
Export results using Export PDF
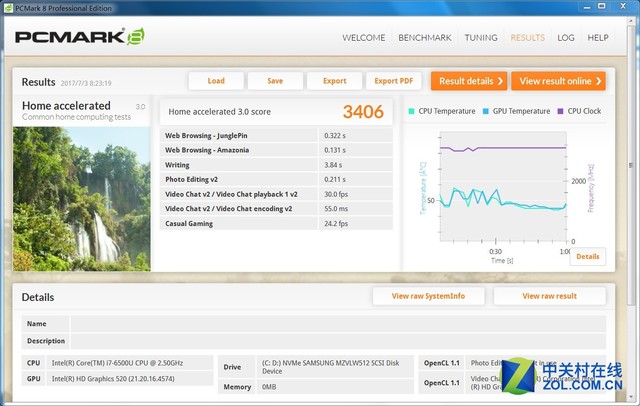pyautogui.click(x=393, y=81)
